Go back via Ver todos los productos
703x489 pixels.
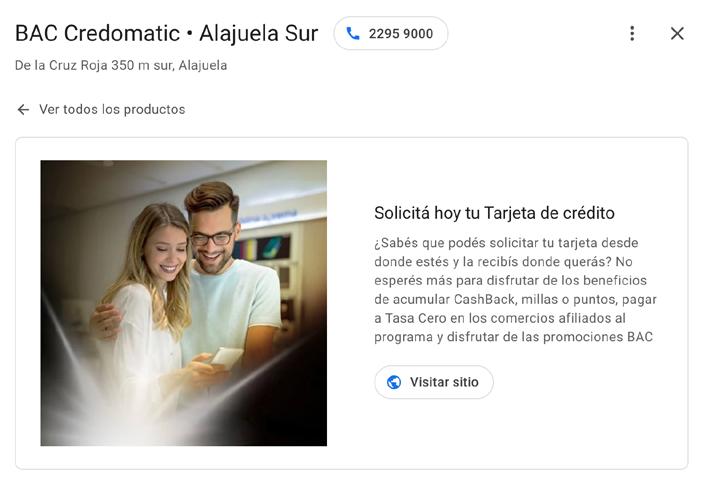point(101,109)
